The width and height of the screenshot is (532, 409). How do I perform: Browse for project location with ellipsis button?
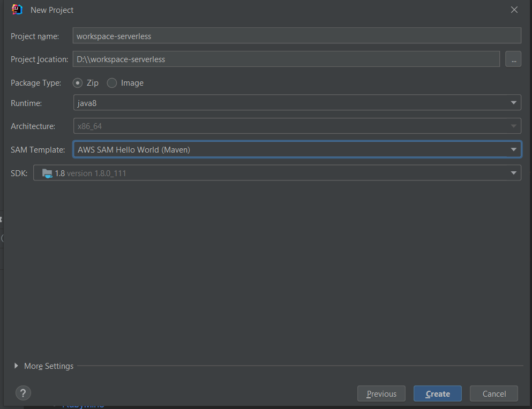[513, 59]
